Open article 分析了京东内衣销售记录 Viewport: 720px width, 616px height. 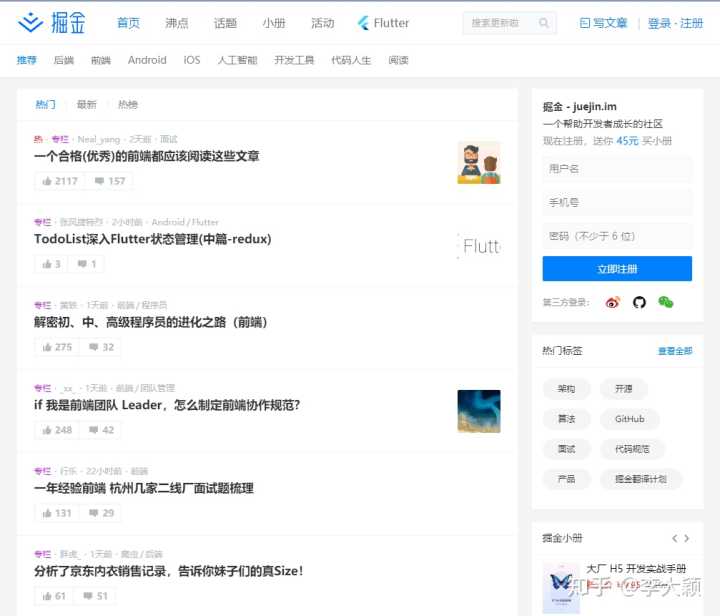(x=169, y=571)
